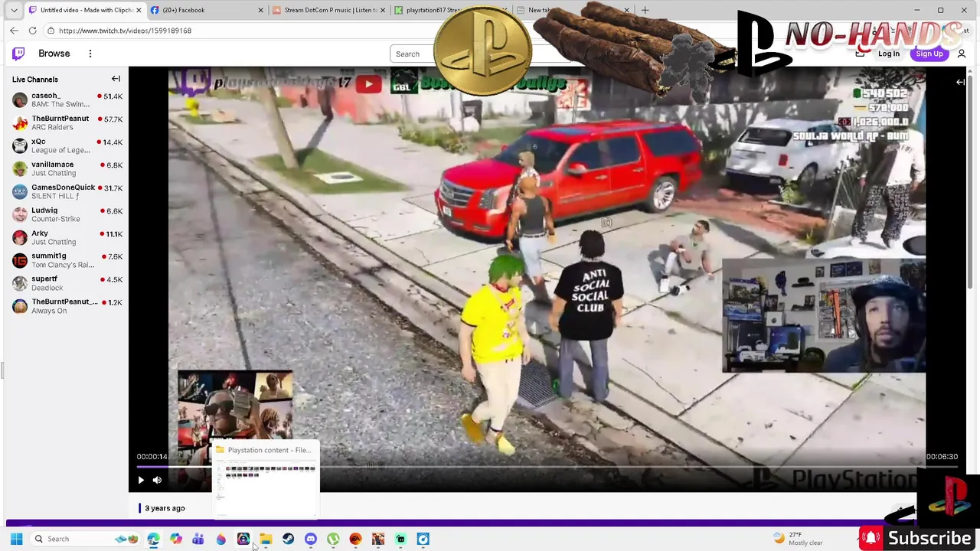Open Copilot from taskbar
Viewport: 980px width, 551px height.
[x=176, y=539]
